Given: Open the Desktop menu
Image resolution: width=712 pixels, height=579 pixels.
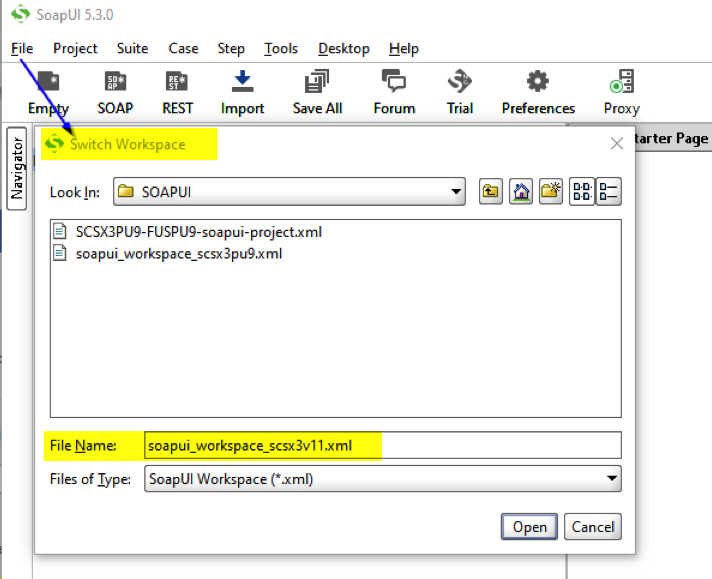Looking at the screenshot, I should [344, 48].
